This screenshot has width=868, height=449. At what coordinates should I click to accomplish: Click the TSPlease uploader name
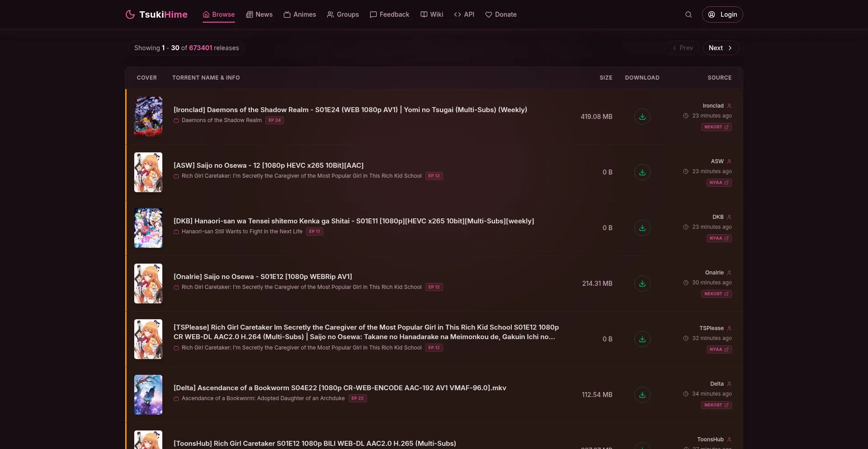[x=712, y=328]
